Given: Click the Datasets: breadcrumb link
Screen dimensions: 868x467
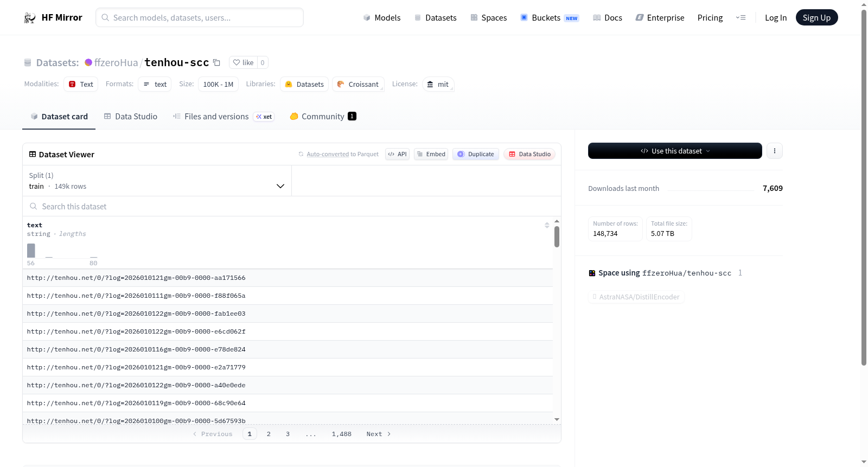Looking at the screenshot, I should pos(57,62).
